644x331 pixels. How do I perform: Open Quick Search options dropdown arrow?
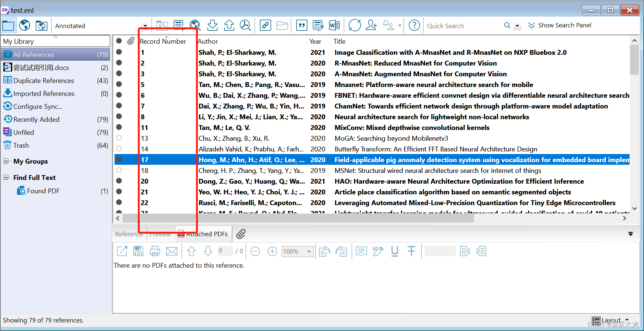coord(517,26)
